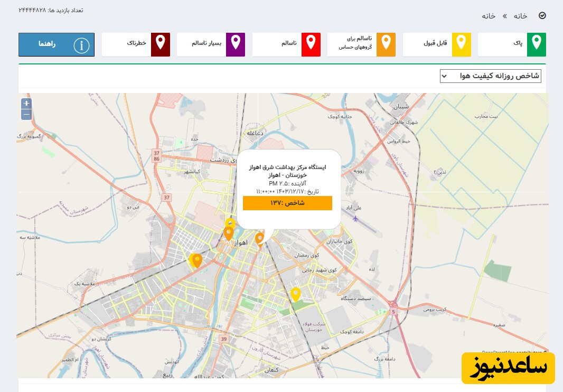Image resolution: width=563 pixels, height=392 pixels.
Task: Click the آلاینده: PM 2.5 line in popup
Action: click(x=288, y=184)
